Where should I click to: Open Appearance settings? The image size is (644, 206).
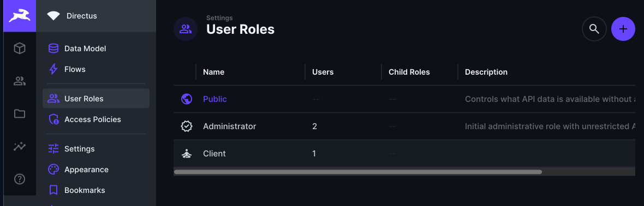[96, 169]
